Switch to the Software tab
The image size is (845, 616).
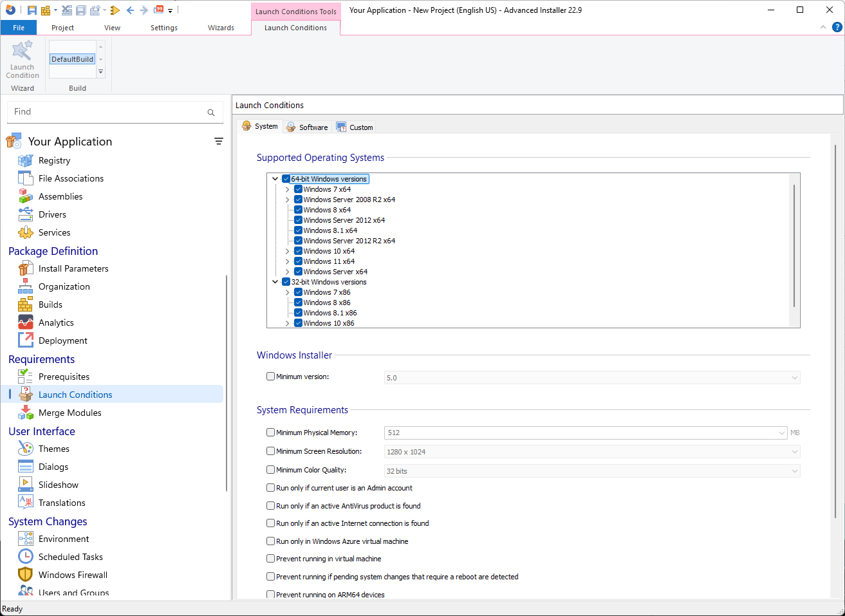tap(312, 126)
